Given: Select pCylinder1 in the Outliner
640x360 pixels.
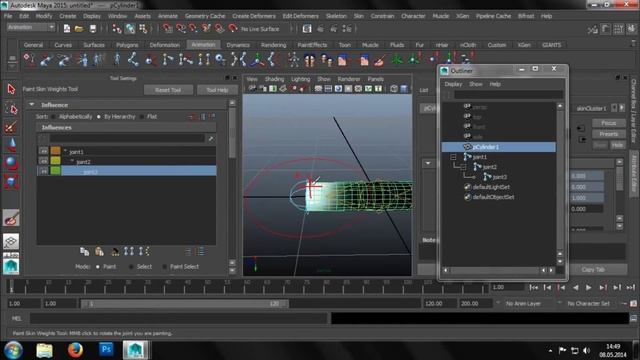Looking at the screenshot, I should click(x=499, y=147).
